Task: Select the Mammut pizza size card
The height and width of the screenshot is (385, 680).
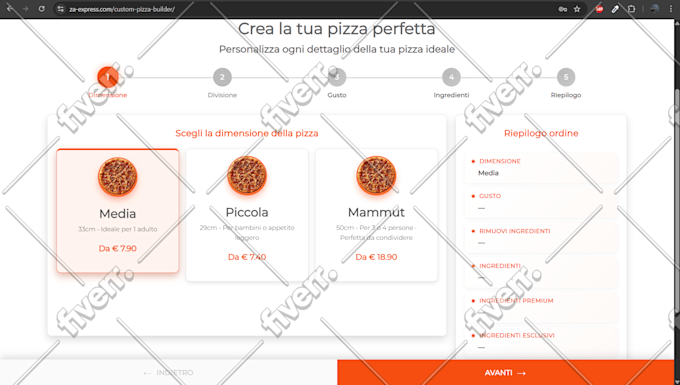Action: pyautogui.click(x=376, y=215)
